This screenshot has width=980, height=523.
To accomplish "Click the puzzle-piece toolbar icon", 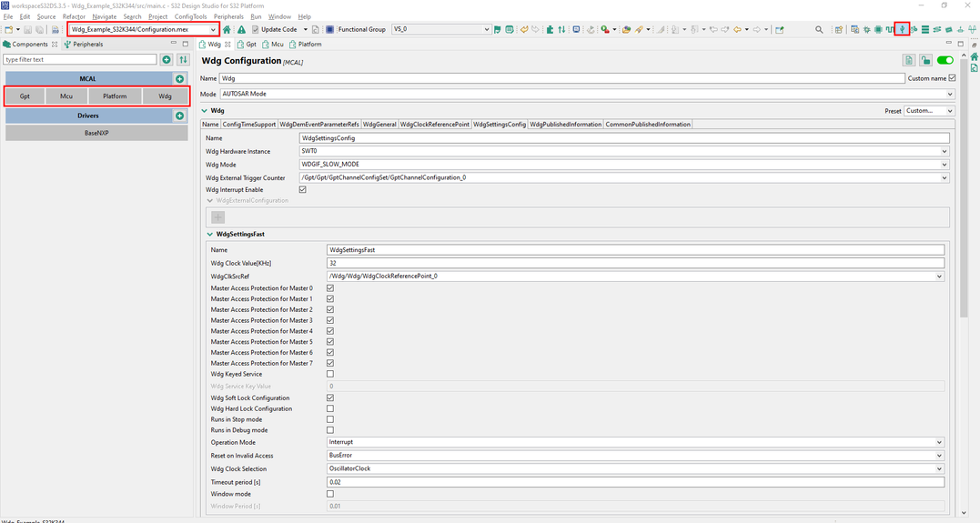I will [x=550, y=29].
